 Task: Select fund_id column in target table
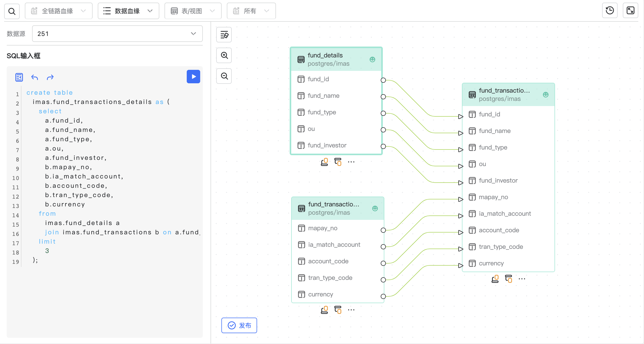pyautogui.click(x=508, y=114)
